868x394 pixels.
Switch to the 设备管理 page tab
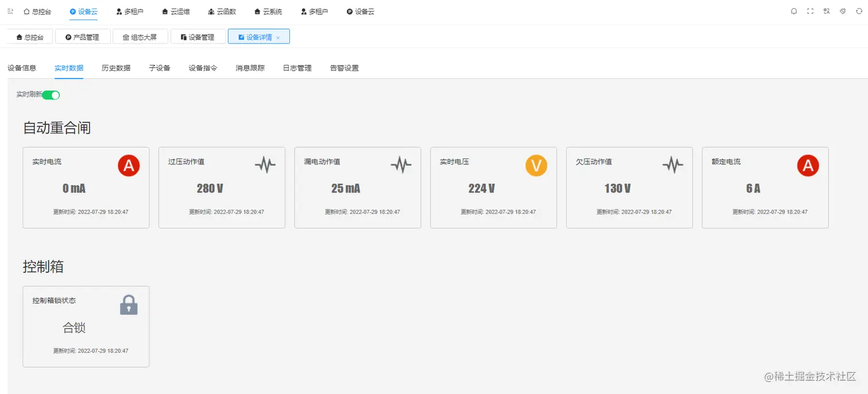[198, 37]
